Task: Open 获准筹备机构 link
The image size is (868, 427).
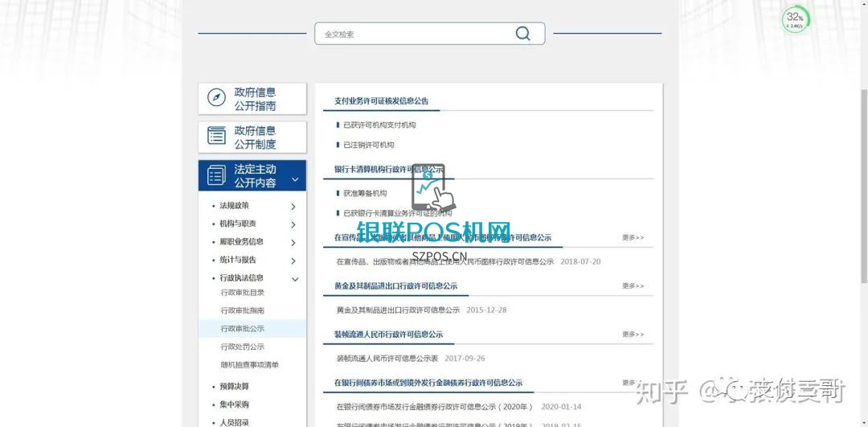Action: [x=365, y=194]
